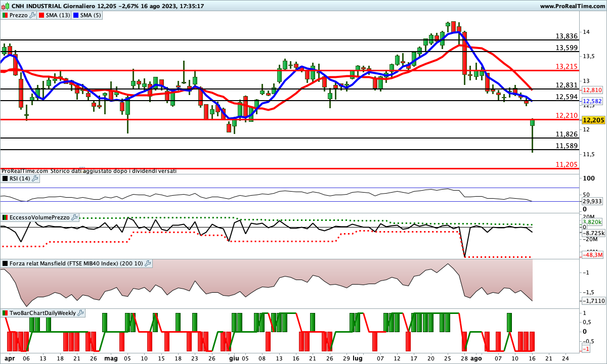Click the last green candle of 16 ago
Image resolution: width=607 pixels, height=364 pixels.
(x=532, y=122)
